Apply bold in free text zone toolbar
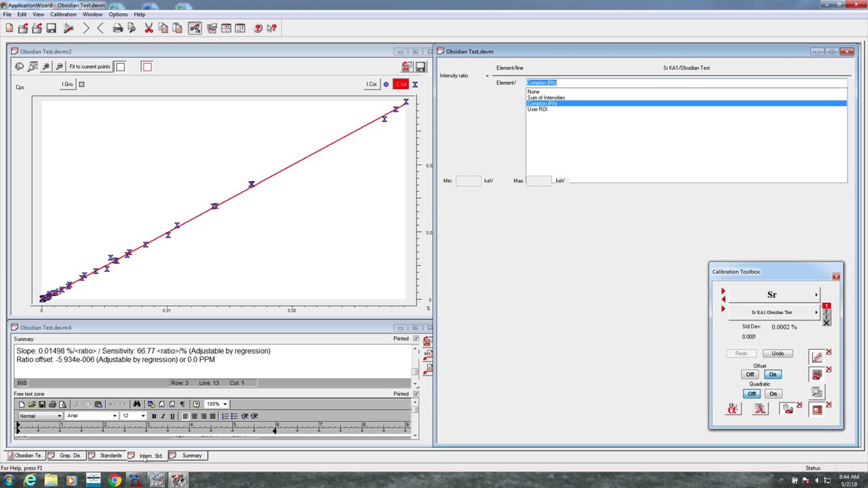The width and height of the screenshot is (868, 488). [154, 416]
